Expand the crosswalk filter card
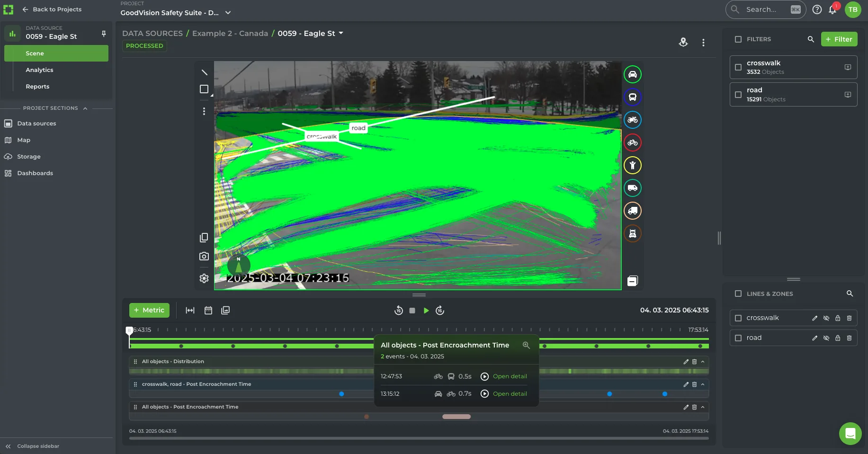Viewport: 868px width, 454px height. coord(848,67)
